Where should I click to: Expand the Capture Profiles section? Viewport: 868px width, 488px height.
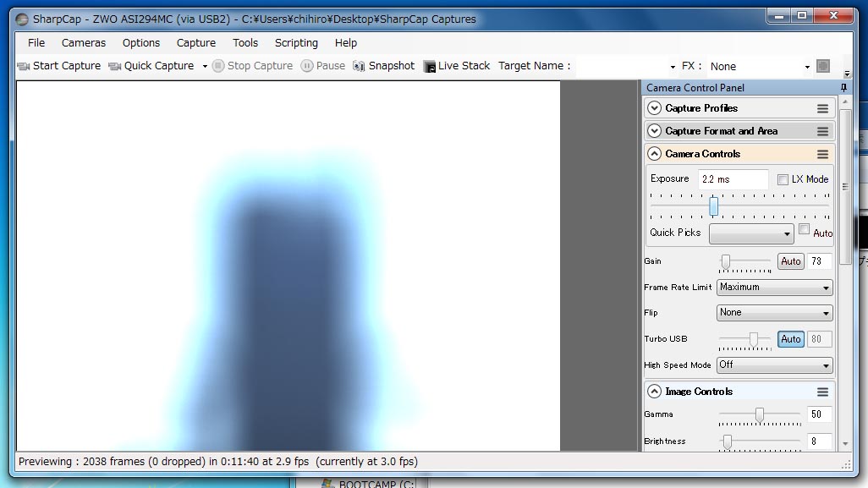point(654,108)
